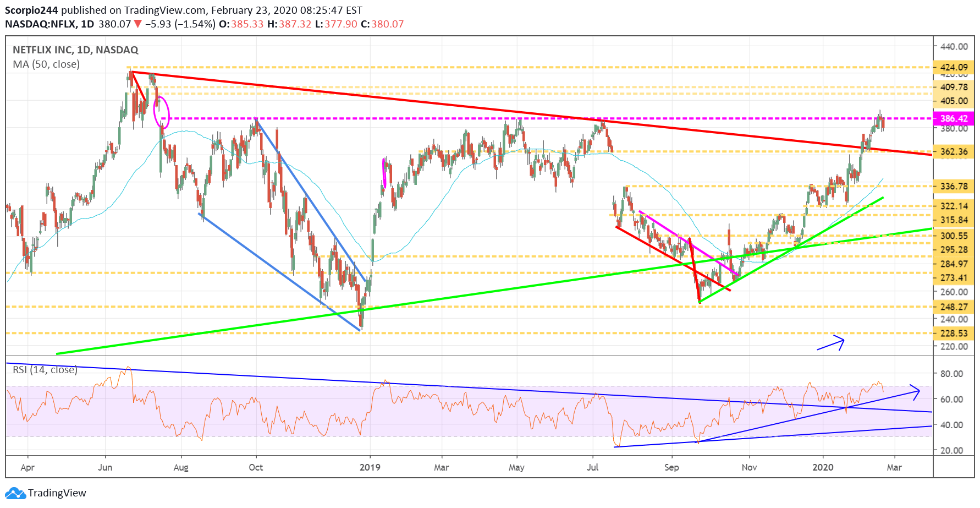The image size is (980, 508).
Task: Click the 336.78 price level label
Action: (954, 186)
